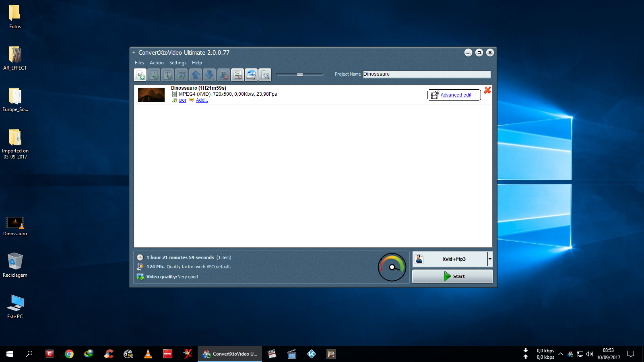This screenshot has width=644, height=362.
Task: Click the Dinossauro video thumbnail in list
Action: tap(151, 95)
